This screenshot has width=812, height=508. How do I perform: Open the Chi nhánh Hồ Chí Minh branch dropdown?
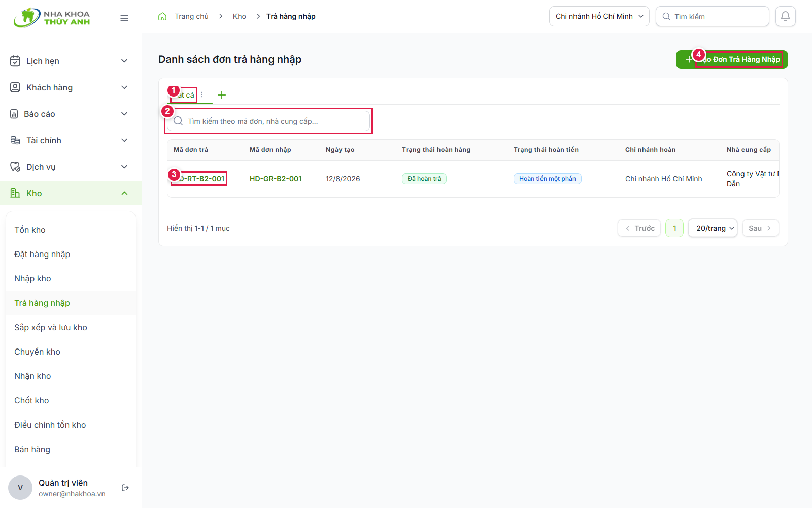599,16
